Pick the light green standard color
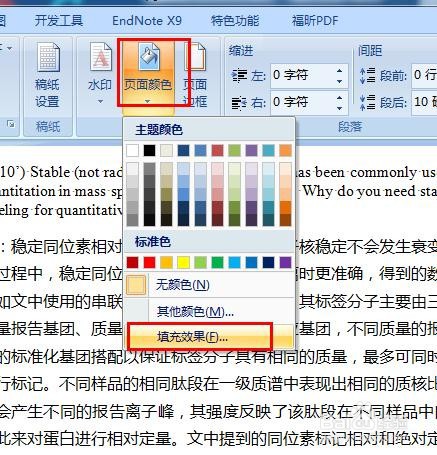Screen dimensions: 437x455 pyautogui.click(x=201, y=262)
